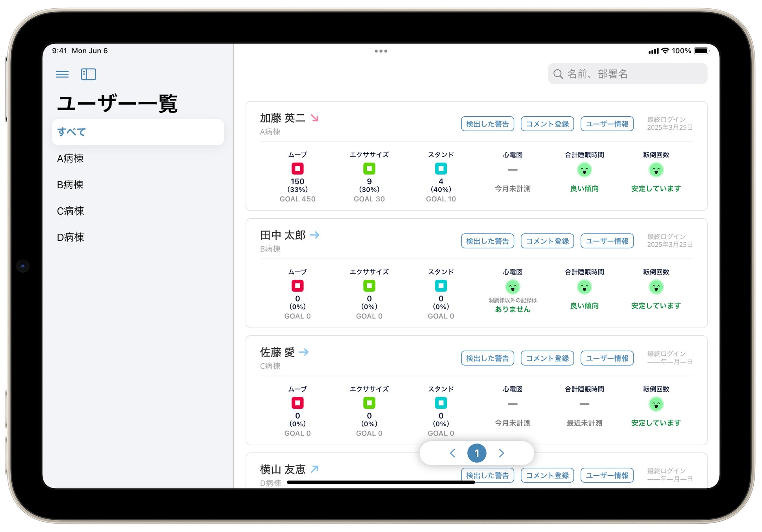Click the sleep-time face icon for 田中 太郎

pyautogui.click(x=584, y=287)
